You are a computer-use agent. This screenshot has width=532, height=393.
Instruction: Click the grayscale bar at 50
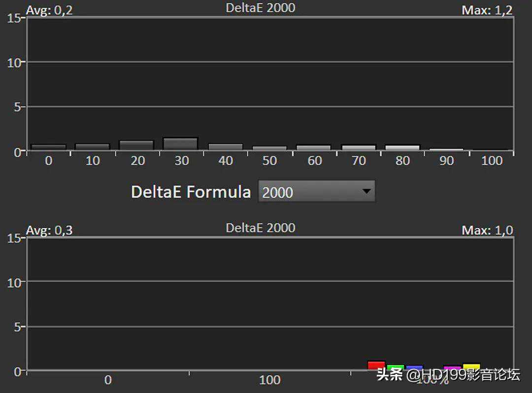(269, 148)
